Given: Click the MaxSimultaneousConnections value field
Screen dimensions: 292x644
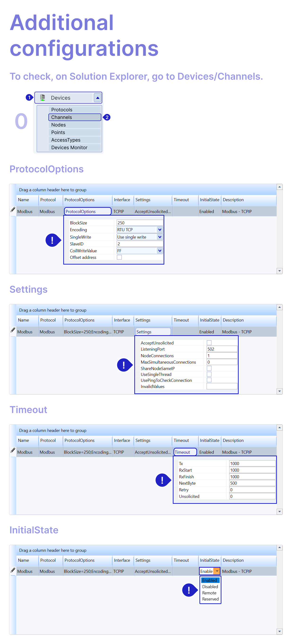Looking at the screenshot, I should (x=222, y=362).
